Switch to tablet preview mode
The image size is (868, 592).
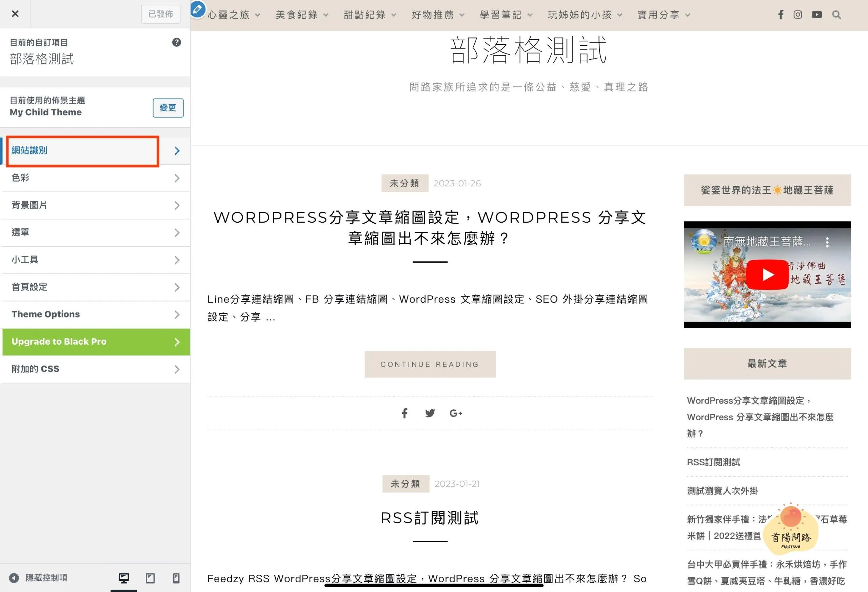150,578
